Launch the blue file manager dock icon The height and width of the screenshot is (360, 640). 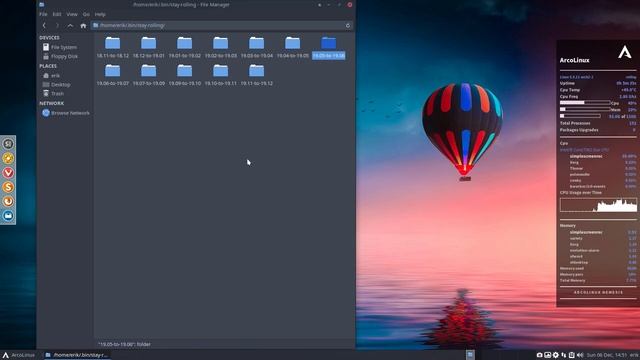(8, 216)
